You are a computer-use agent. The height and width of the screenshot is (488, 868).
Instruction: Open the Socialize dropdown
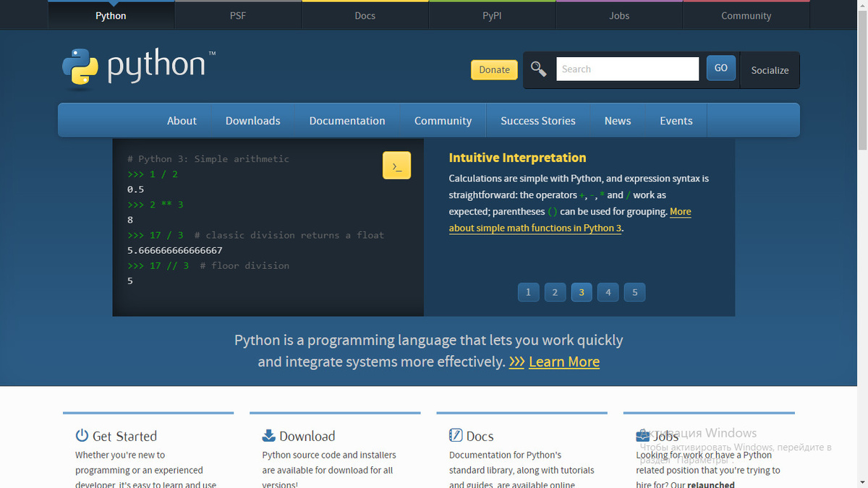click(x=770, y=70)
